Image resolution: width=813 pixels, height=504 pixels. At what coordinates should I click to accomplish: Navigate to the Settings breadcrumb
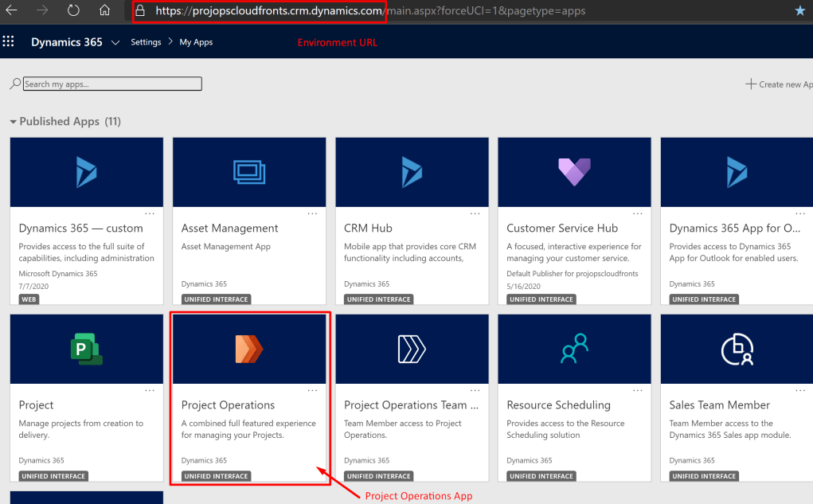[146, 42]
